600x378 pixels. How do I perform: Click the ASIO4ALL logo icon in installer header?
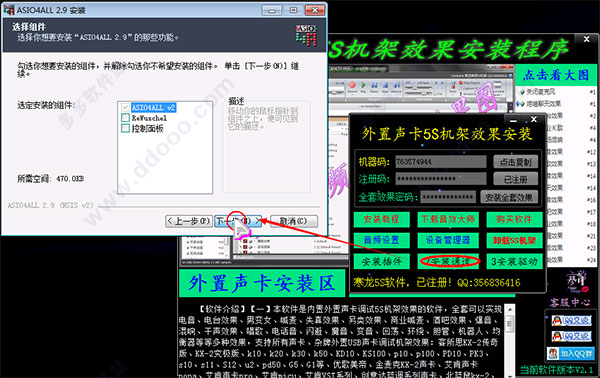[306, 36]
